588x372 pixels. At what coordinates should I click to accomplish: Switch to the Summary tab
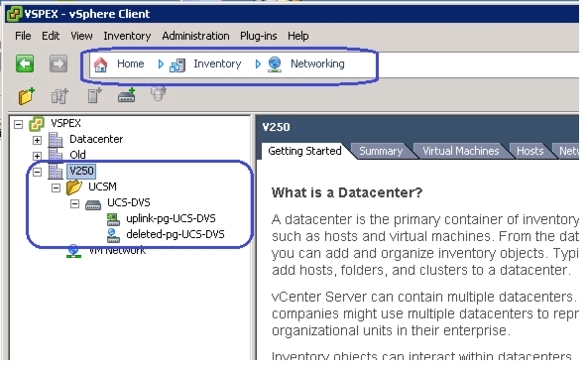tap(381, 151)
